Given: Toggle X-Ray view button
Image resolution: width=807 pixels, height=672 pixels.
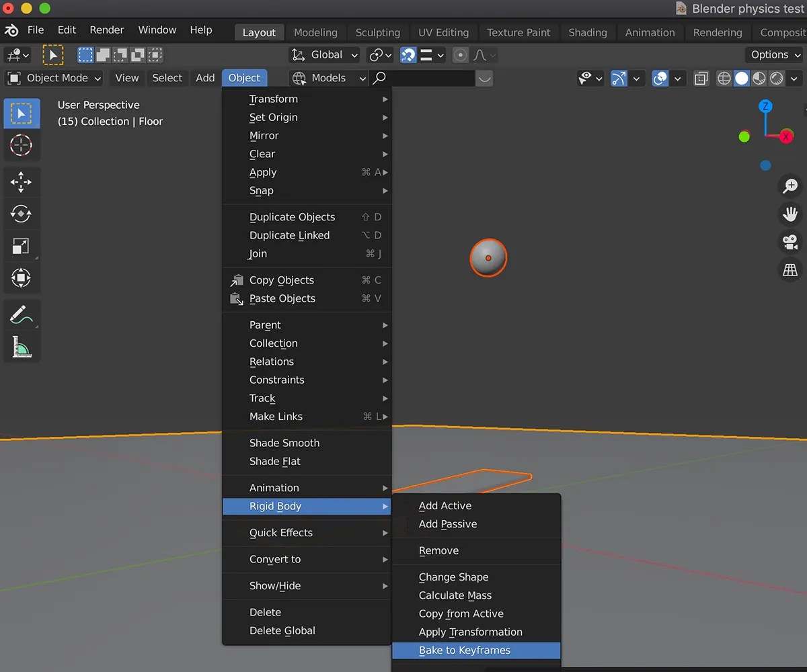Looking at the screenshot, I should (x=701, y=79).
